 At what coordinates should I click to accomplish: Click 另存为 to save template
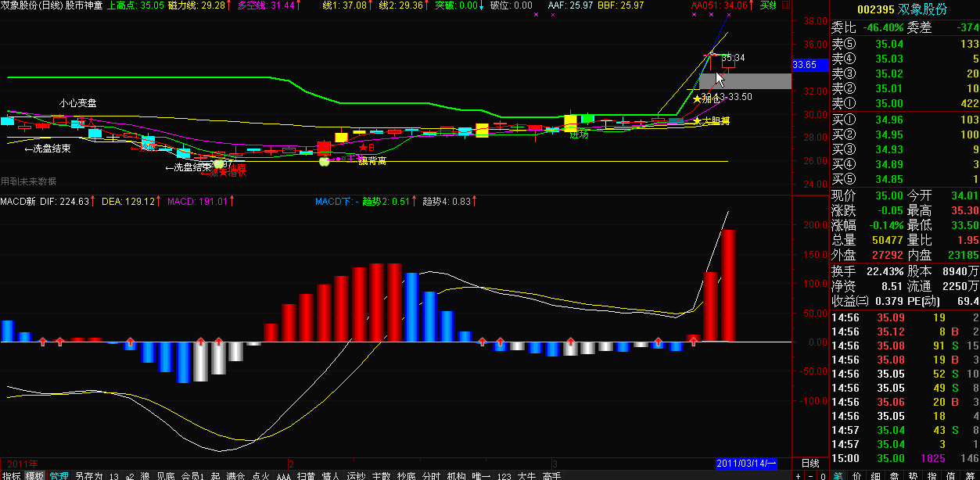coord(88,475)
